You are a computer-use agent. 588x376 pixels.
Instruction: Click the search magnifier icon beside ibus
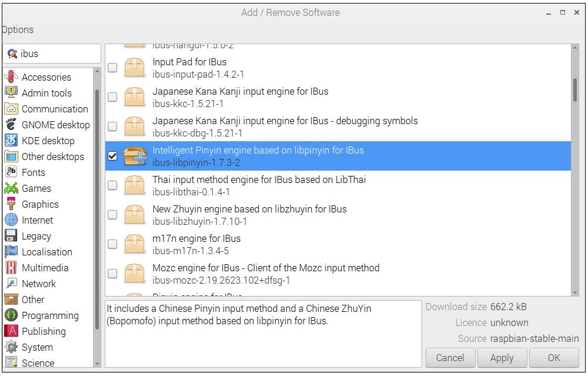[12, 54]
